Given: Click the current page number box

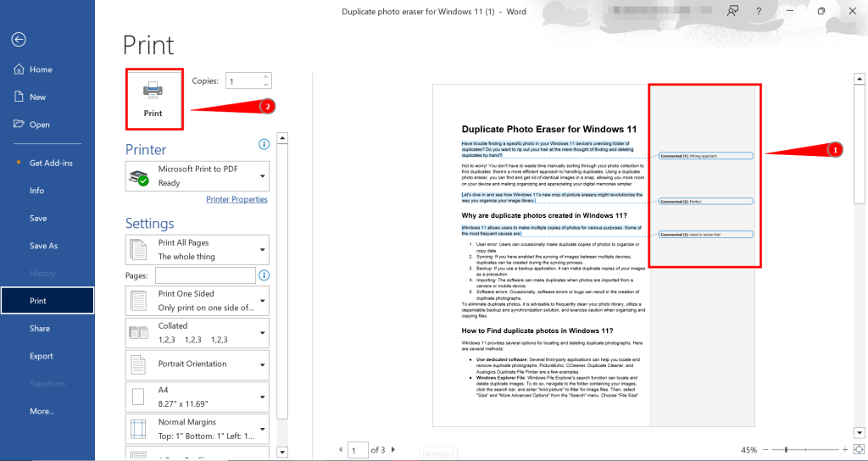Looking at the screenshot, I should [x=359, y=450].
